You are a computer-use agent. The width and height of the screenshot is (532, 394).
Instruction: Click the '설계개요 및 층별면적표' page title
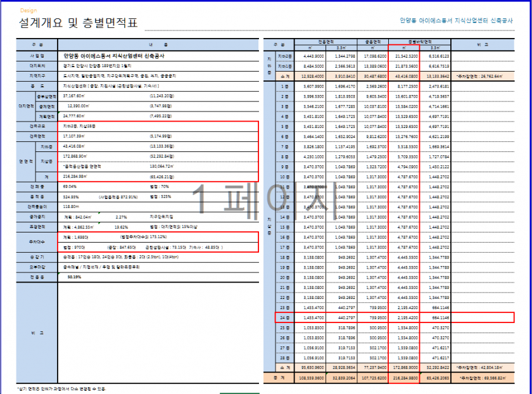pyautogui.click(x=78, y=24)
